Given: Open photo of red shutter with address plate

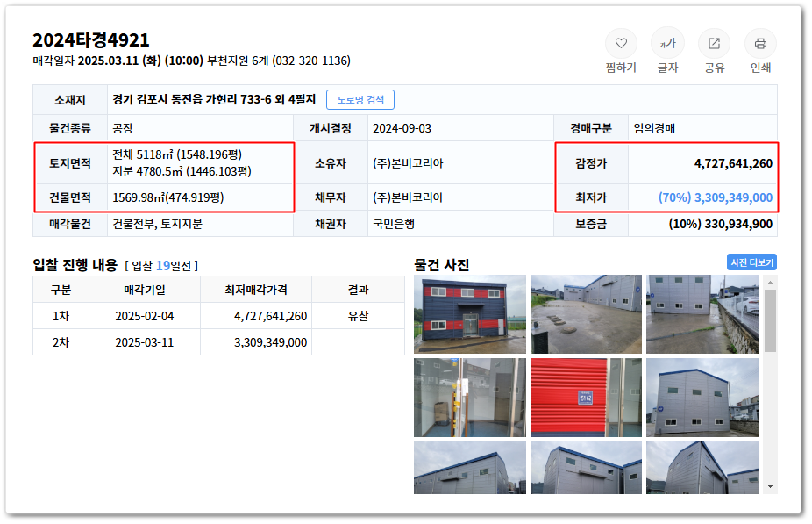Looking at the screenshot, I should [x=586, y=398].
